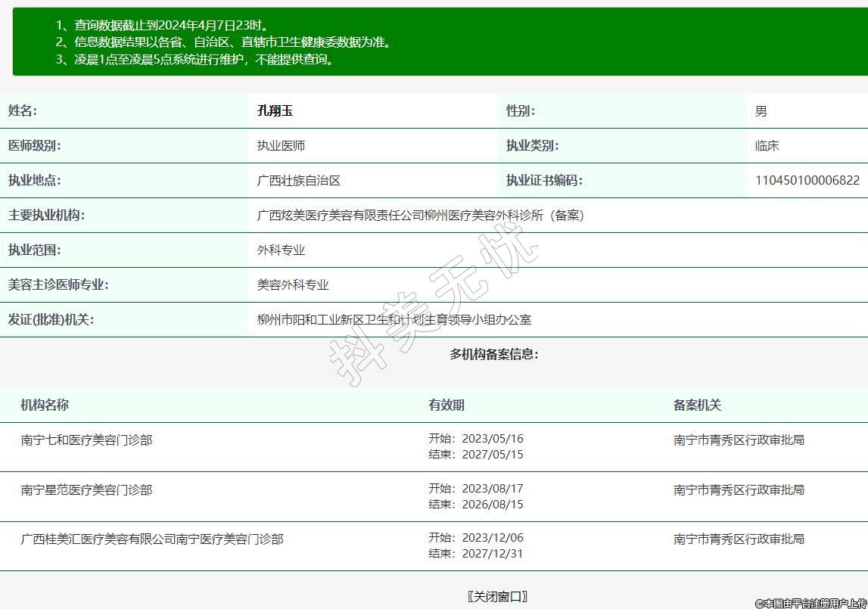Click the 南宁七和医疗美容门诊部 institution row
This screenshot has width=868, height=609.
86,440
